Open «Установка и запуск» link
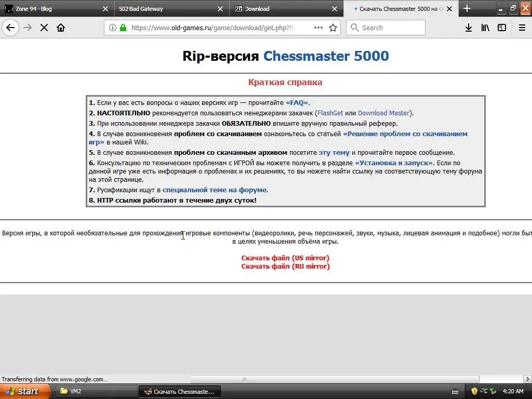This screenshot has height=399, width=532. [394, 163]
